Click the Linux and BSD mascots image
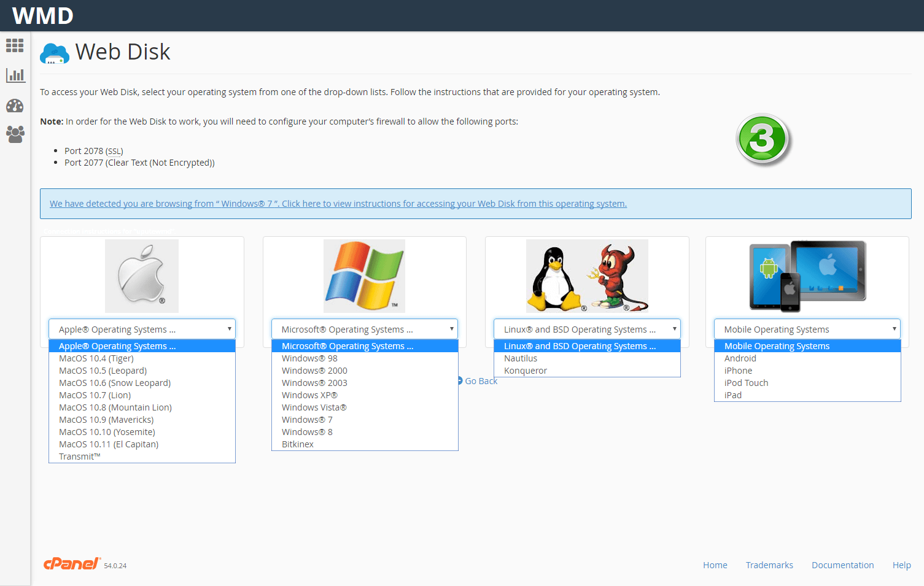The image size is (924, 586). 587,276
